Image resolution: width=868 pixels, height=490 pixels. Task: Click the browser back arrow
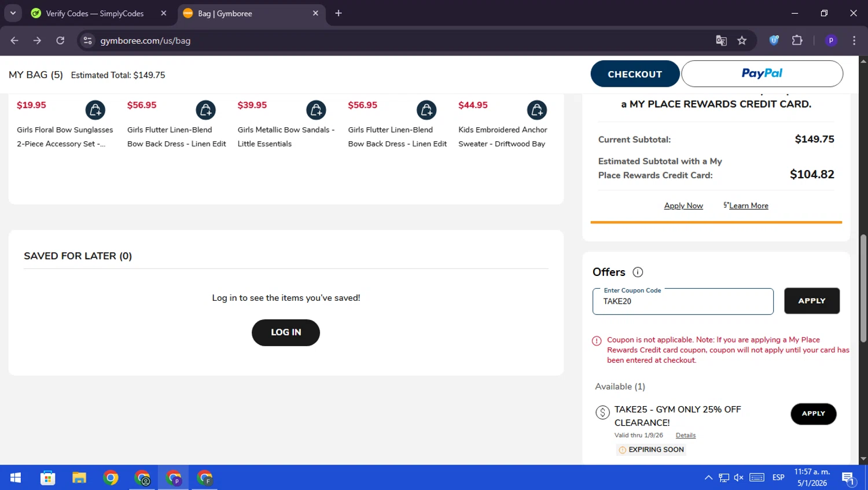14,40
